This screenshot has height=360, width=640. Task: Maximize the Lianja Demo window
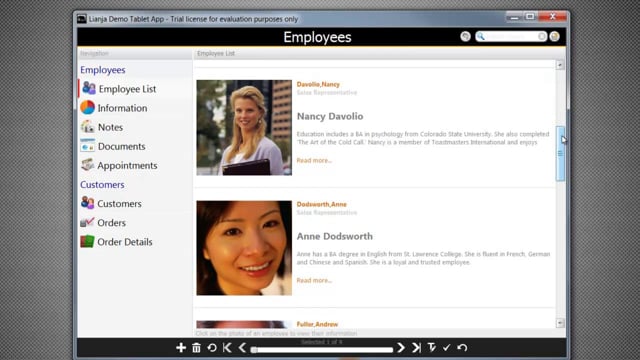(530, 17)
